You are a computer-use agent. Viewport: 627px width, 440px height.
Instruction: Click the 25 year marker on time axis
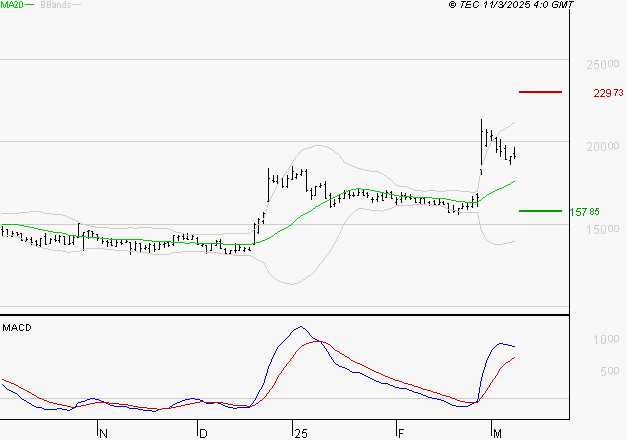(x=301, y=434)
